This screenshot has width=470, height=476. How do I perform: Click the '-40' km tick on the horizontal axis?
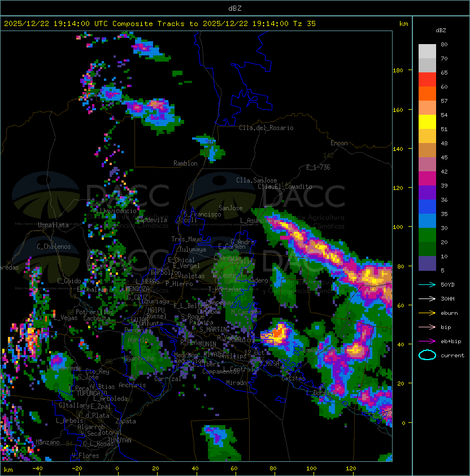click(38, 468)
